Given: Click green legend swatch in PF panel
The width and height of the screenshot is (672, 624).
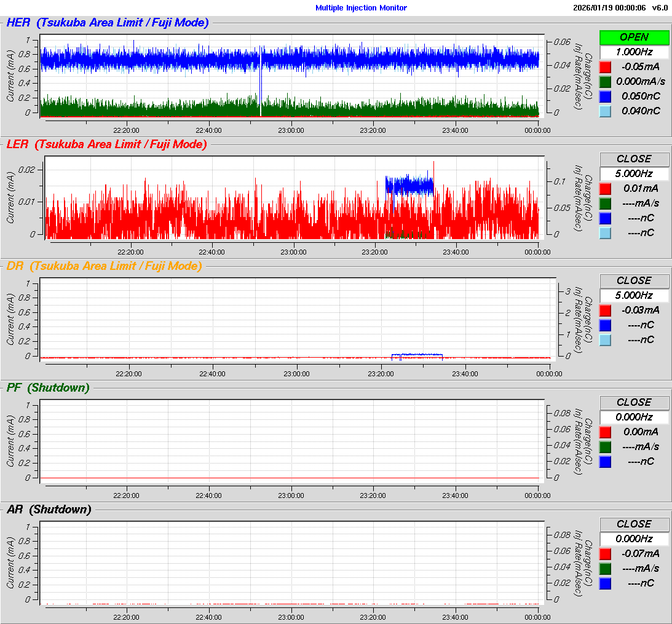Looking at the screenshot, I should click(x=605, y=447).
